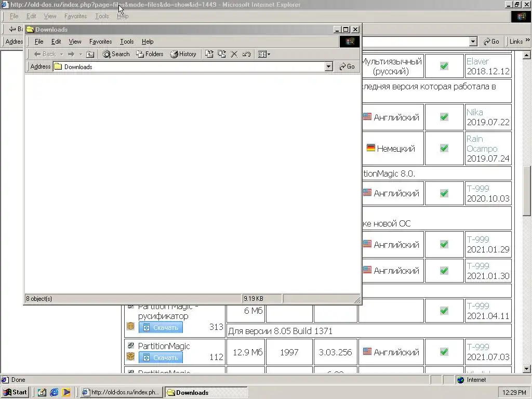532x399 pixels.
Task: Open Tools menu in Downloads window
Action: pos(127,42)
